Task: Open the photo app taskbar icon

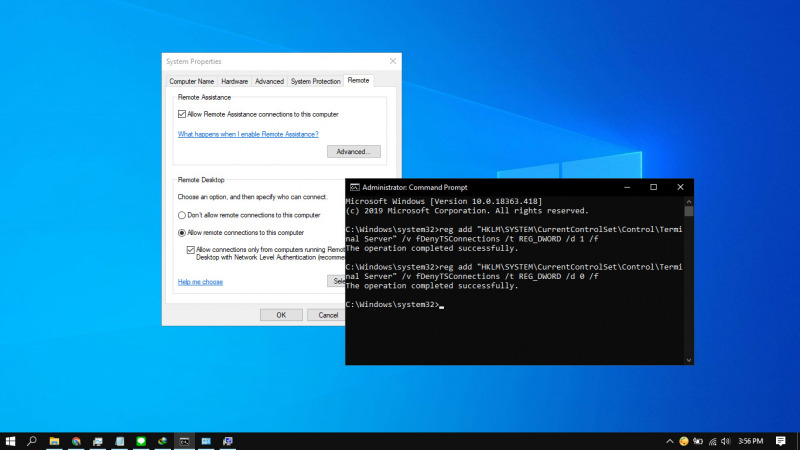Action: [x=206, y=441]
